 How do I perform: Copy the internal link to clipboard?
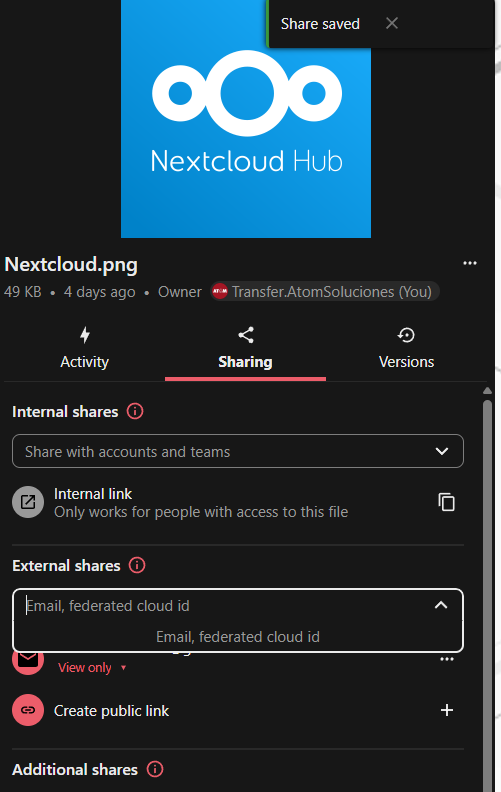click(446, 502)
